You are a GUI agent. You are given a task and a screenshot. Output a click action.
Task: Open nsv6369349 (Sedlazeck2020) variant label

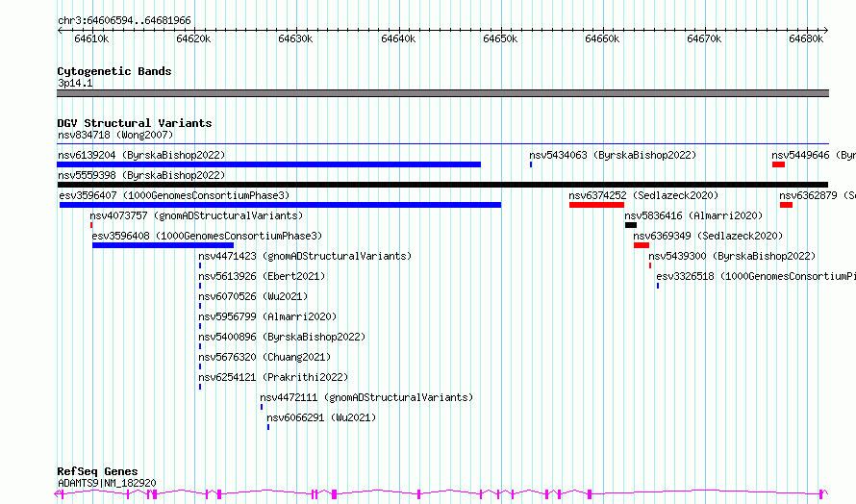(x=708, y=236)
